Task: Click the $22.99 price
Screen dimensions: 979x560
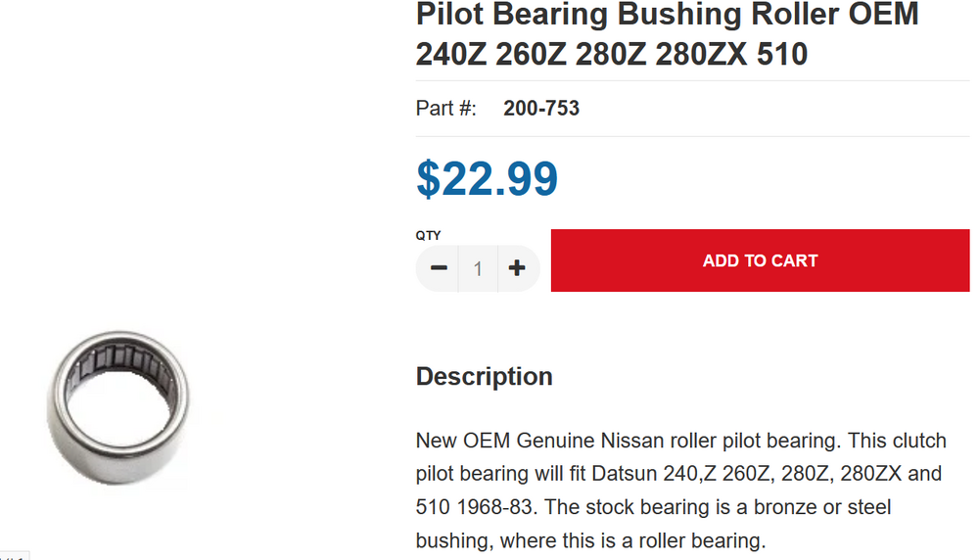Action: [x=487, y=178]
